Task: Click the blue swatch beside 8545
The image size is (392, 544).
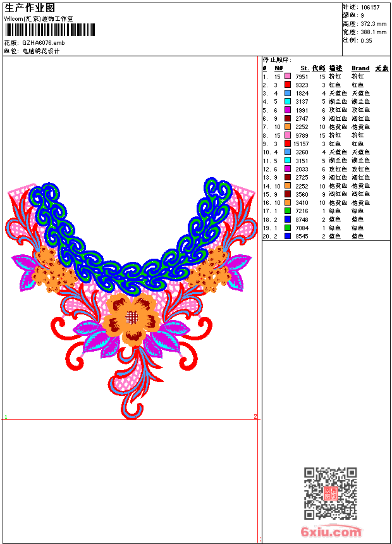Action: pyautogui.click(x=288, y=236)
